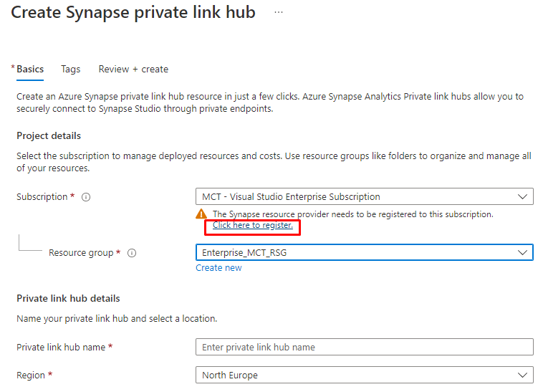Expand the Resource group dropdown showing Enterprise_MCT_RSG
The width and height of the screenshot is (543, 392).
364,252
